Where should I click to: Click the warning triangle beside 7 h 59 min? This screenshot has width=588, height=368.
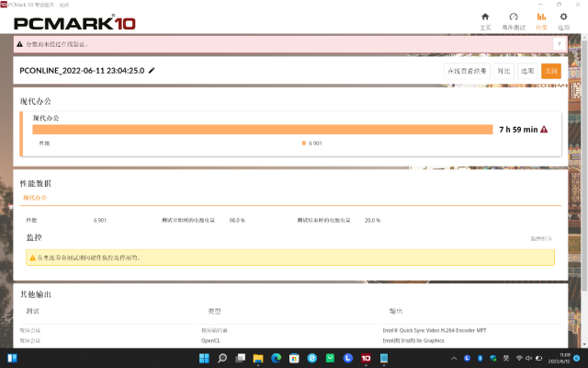544,129
